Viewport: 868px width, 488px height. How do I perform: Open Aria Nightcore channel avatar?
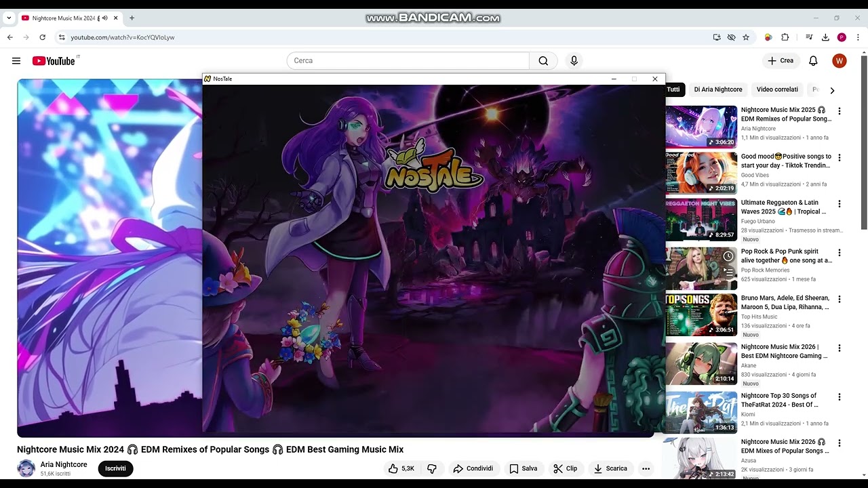tap(26, 468)
